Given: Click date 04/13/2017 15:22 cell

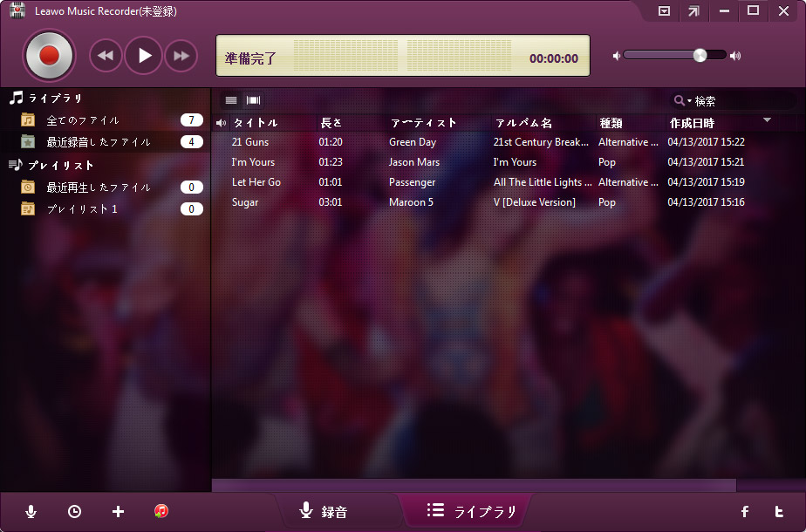Looking at the screenshot, I should (x=706, y=142).
